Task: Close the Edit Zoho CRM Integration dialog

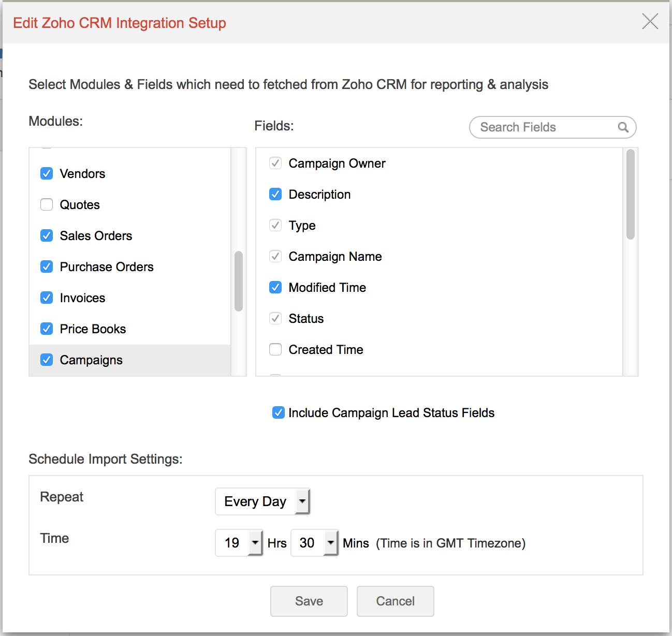Action: click(650, 22)
